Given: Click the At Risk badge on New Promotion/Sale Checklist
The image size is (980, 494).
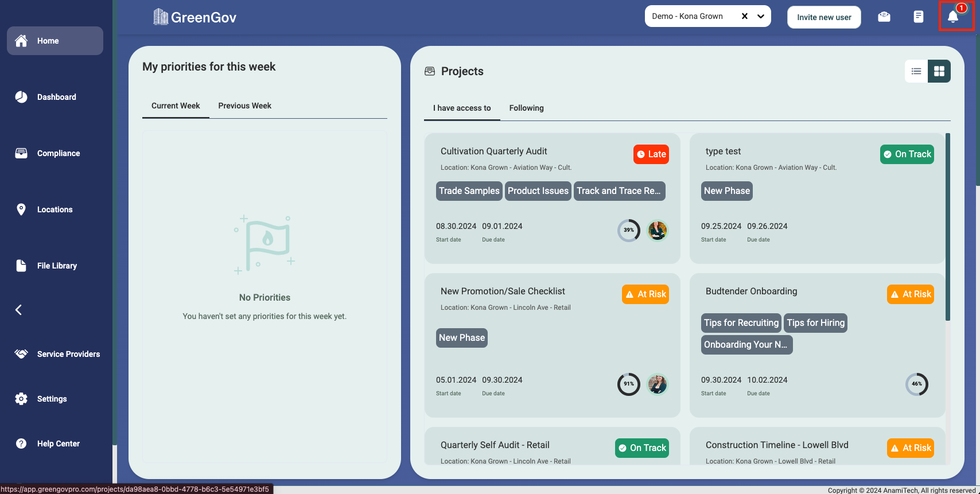Looking at the screenshot, I should (645, 294).
